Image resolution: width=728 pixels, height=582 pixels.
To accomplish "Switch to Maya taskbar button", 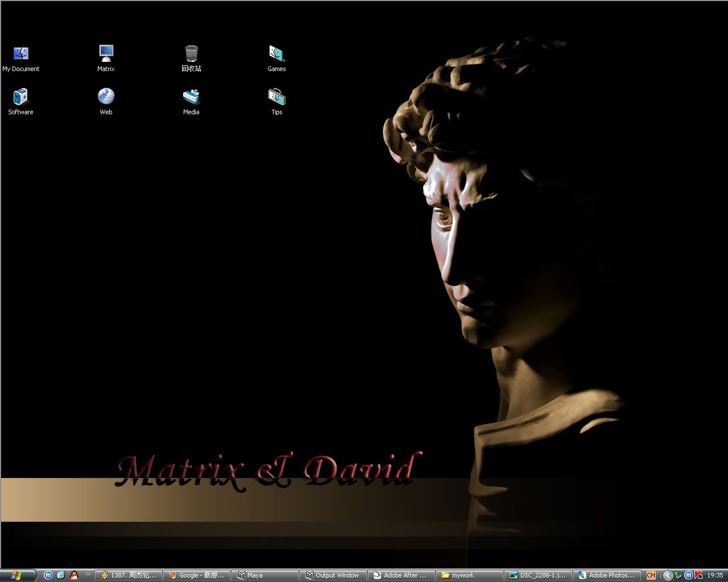I will [265, 575].
